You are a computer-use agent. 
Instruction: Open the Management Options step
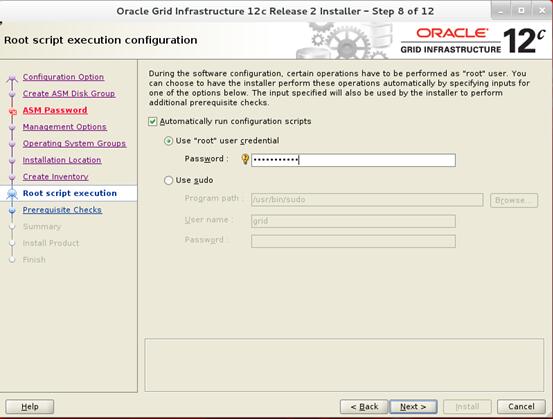[65, 127]
